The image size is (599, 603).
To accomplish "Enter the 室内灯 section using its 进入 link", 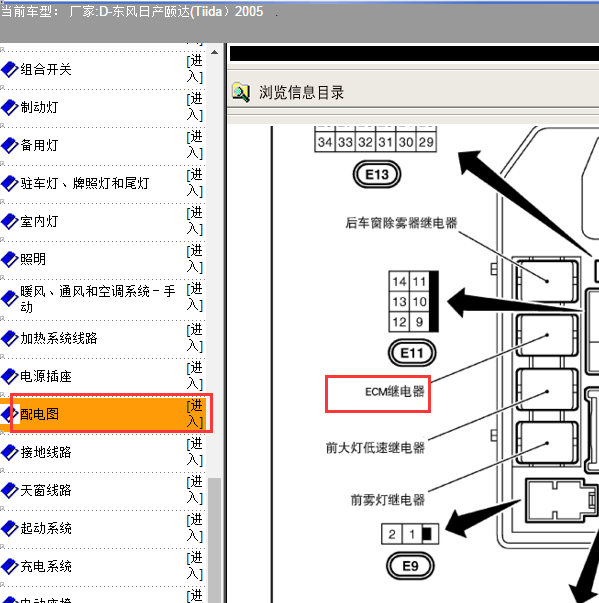I will pyautogui.click(x=195, y=221).
